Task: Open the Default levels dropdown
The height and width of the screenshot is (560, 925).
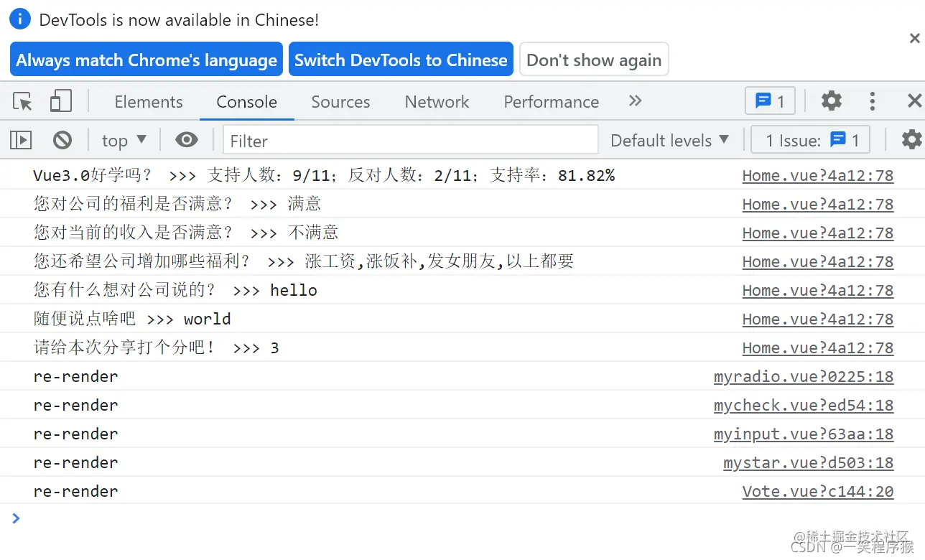Action: pyautogui.click(x=669, y=140)
